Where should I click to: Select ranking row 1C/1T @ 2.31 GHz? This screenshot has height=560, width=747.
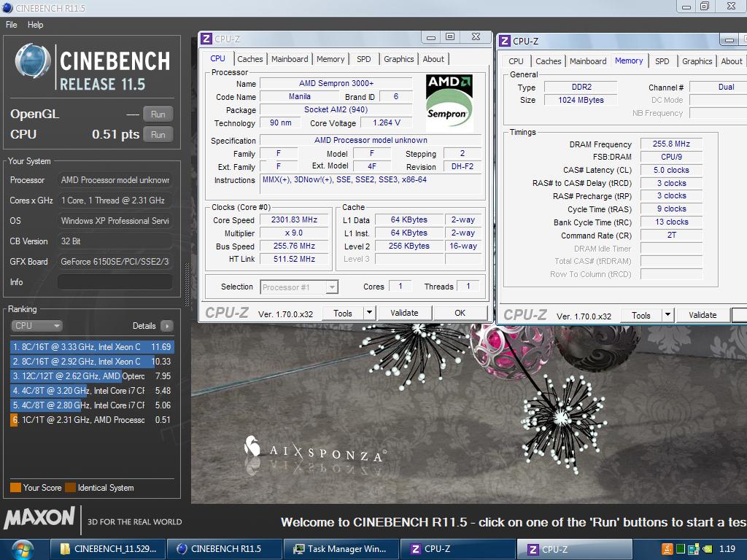(x=92, y=420)
